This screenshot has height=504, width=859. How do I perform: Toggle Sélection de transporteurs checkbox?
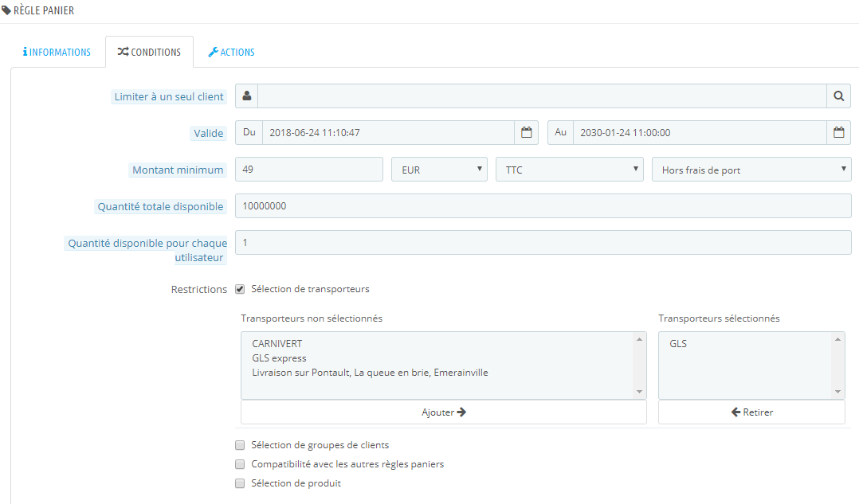tap(240, 289)
